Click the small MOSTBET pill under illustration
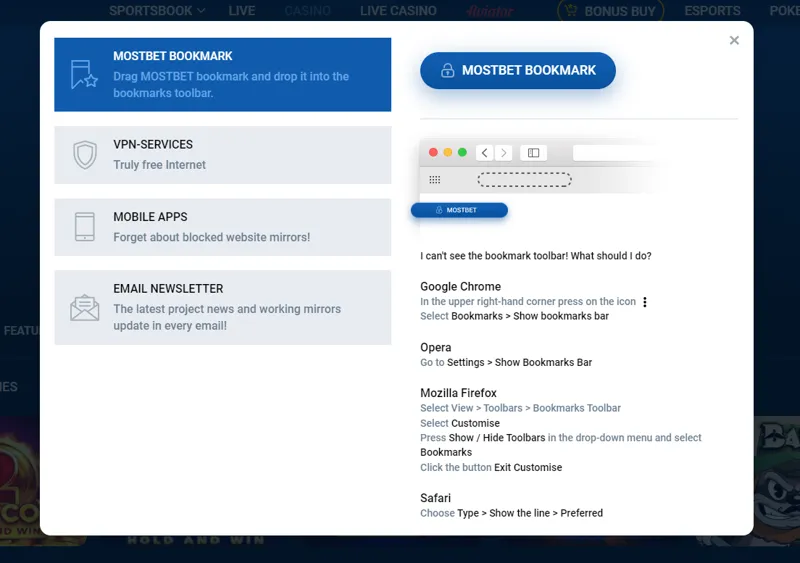Image resolution: width=800 pixels, height=563 pixels. [x=460, y=210]
